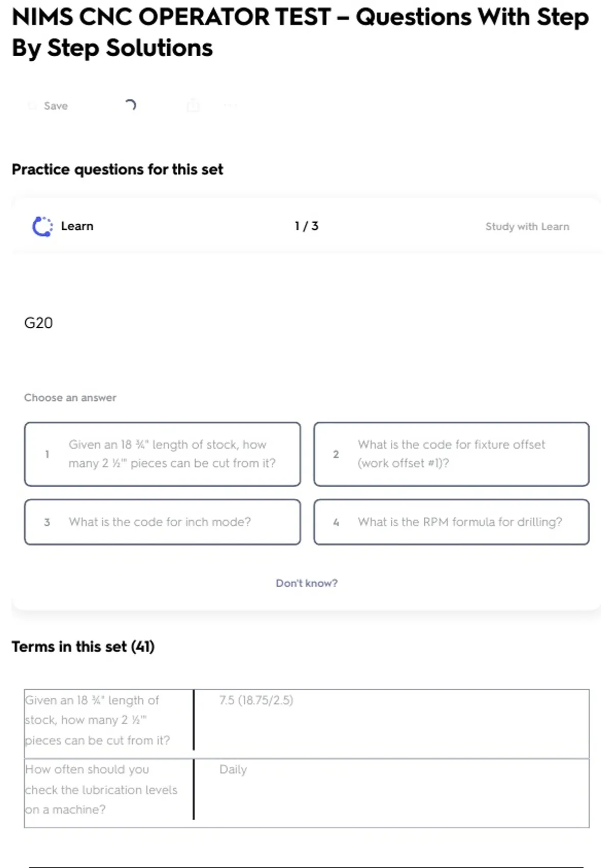Click the 7.5 (18.75/2.5) definition cell
The width and height of the screenshot is (613, 868).
click(256, 700)
